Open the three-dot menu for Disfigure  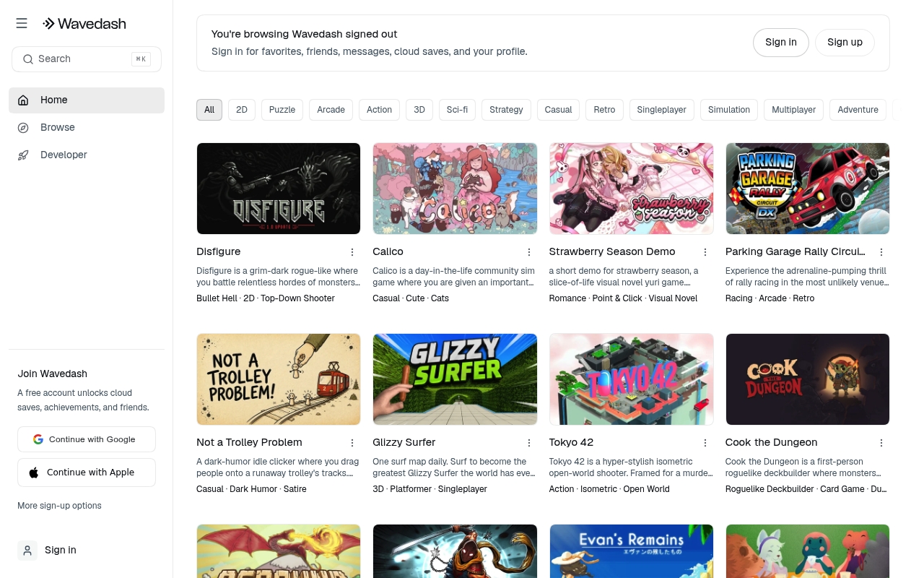pyautogui.click(x=352, y=252)
